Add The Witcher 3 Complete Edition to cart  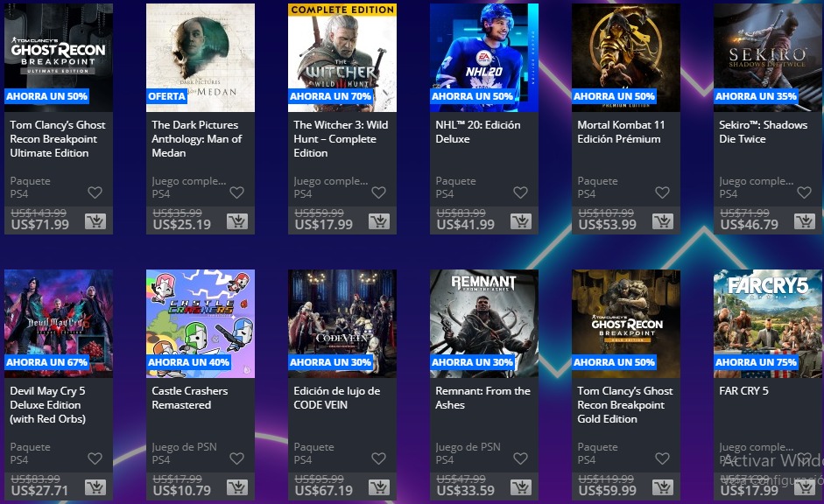coord(379,221)
